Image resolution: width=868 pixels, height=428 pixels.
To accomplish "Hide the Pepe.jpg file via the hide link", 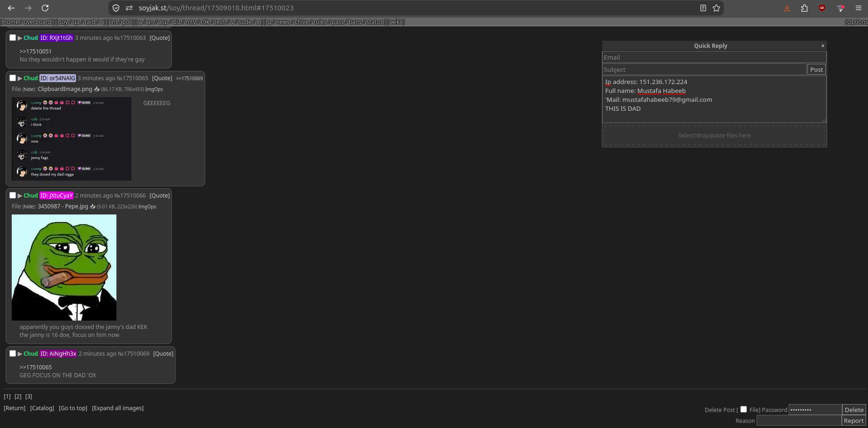I will 29,206.
